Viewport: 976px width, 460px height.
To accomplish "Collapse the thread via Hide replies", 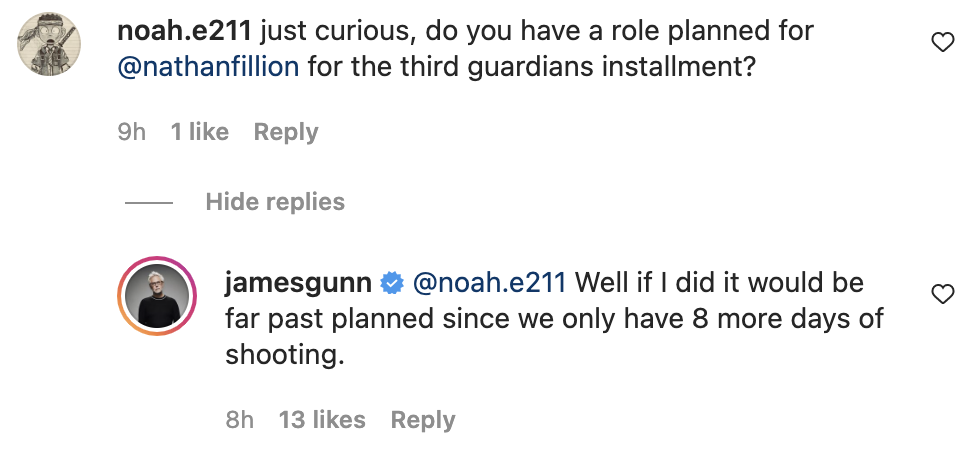I will (275, 202).
